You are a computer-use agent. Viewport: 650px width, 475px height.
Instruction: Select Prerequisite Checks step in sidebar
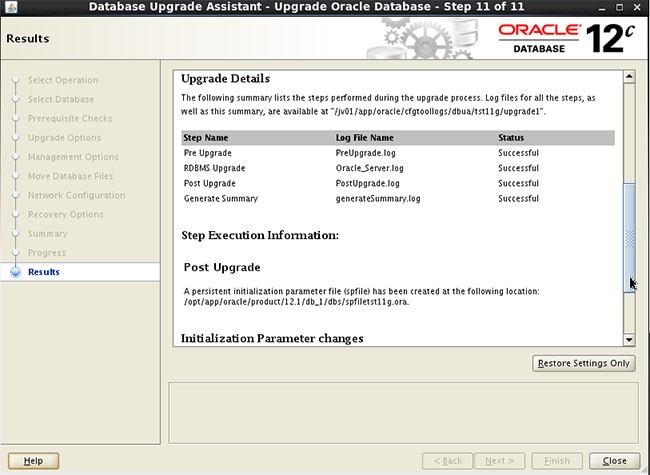point(70,119)
